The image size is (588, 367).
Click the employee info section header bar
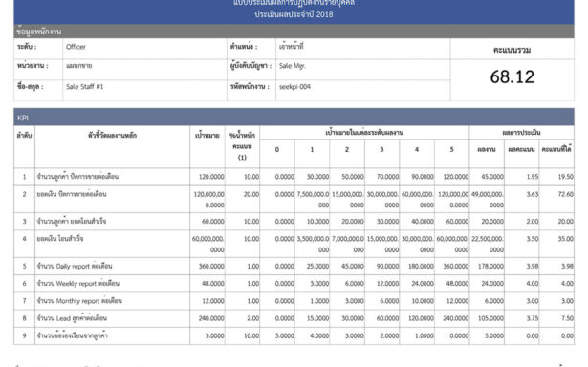(294, 32)
